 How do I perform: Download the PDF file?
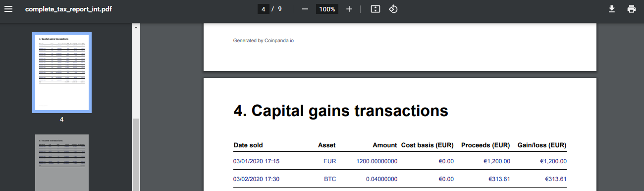pos(612,9)
